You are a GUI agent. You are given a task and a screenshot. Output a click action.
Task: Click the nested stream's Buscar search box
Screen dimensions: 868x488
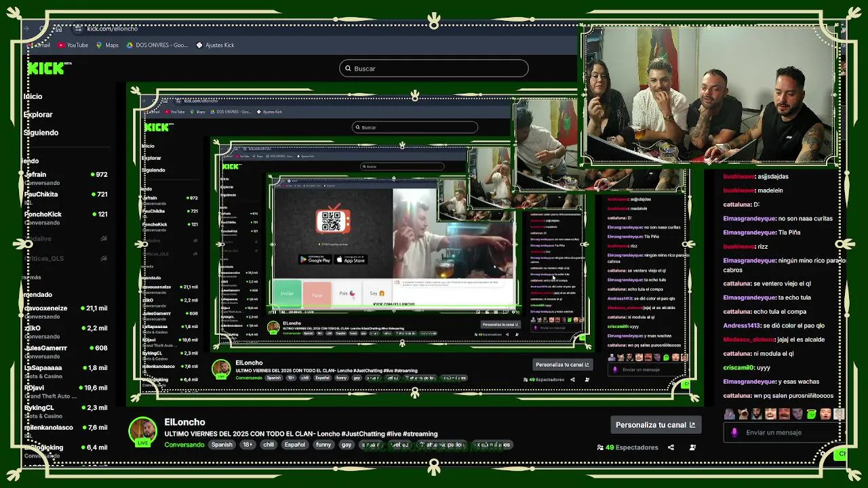pos(415,127)
